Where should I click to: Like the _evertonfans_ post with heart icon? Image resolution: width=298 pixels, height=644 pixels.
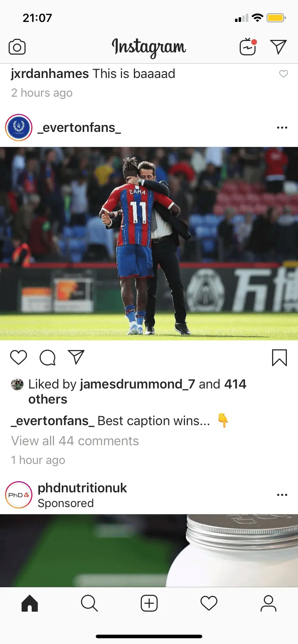coord(18,357)
